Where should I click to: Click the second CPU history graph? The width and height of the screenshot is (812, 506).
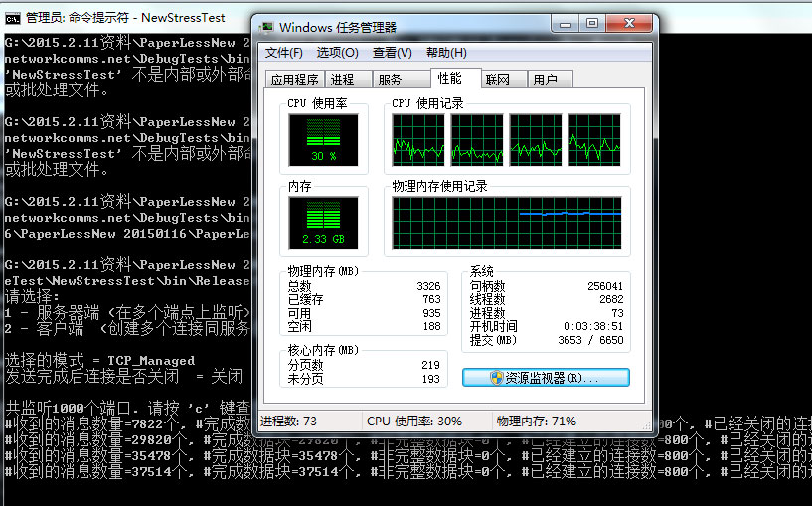(x=477, y=140)
